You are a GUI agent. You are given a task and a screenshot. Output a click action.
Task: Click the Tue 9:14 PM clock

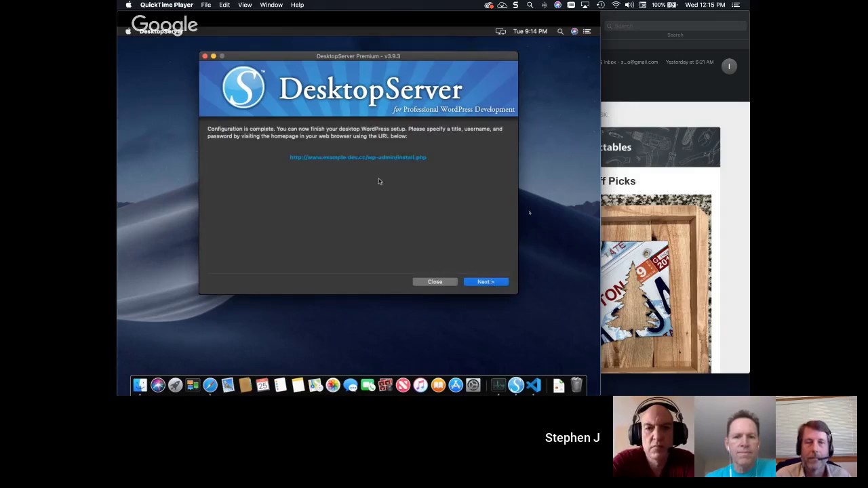coord(530,31)
